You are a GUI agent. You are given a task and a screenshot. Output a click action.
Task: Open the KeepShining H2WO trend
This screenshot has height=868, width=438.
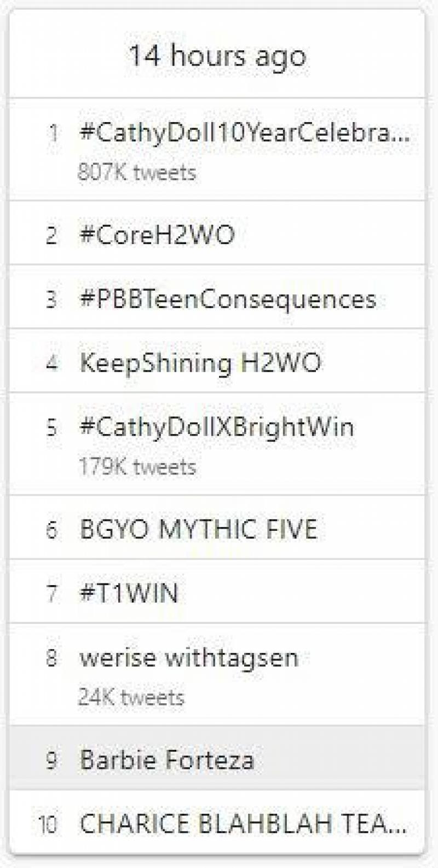tap(200, 363)
